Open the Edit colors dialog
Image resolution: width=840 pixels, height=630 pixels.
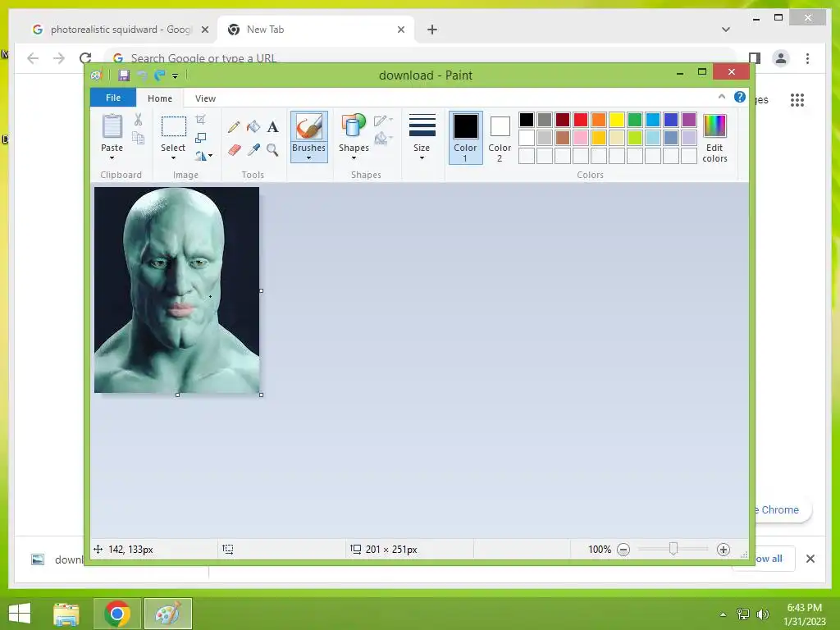tap(714, 138)
